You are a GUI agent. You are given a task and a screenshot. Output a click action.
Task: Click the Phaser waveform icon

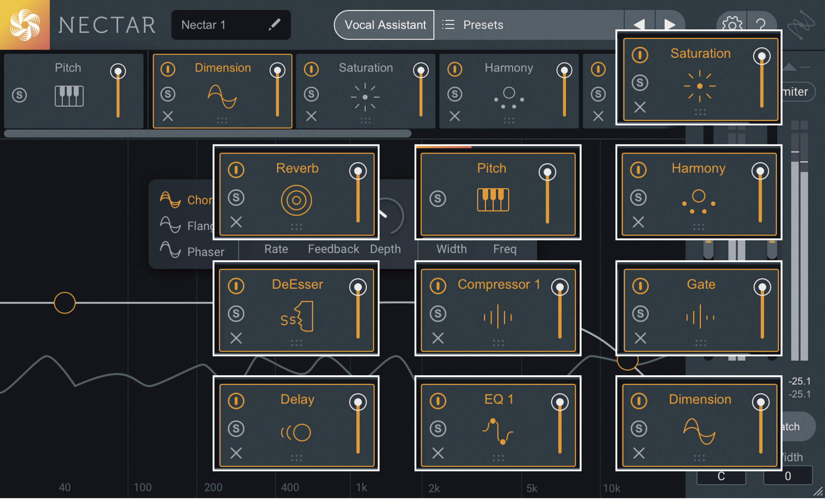point(170,250)
